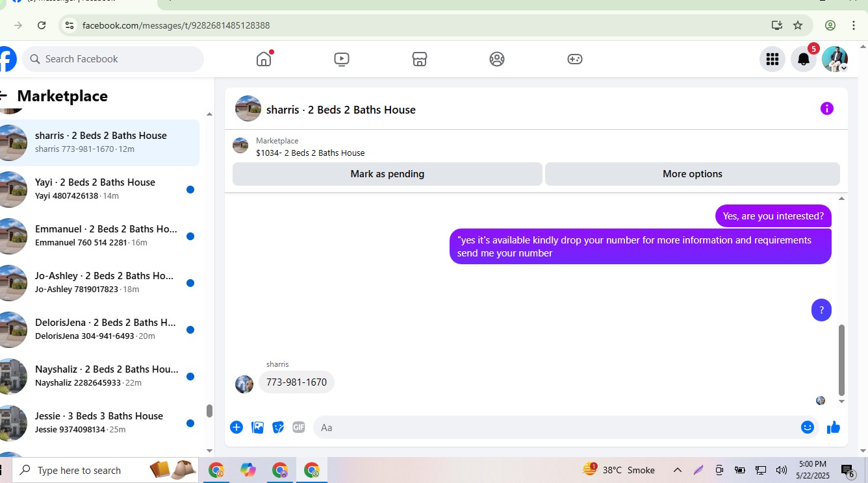Select the sharris conversation in list
This screenshot has height=483, width=868.
coord(99,143)
